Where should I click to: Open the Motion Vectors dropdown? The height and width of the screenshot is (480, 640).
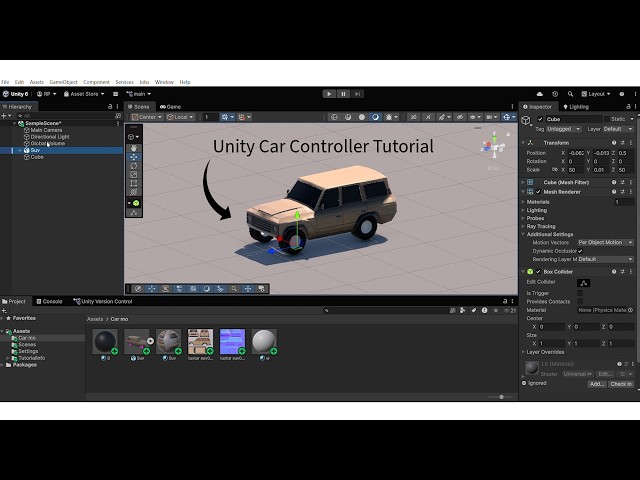pyautogui.click(x=605, y=242)
